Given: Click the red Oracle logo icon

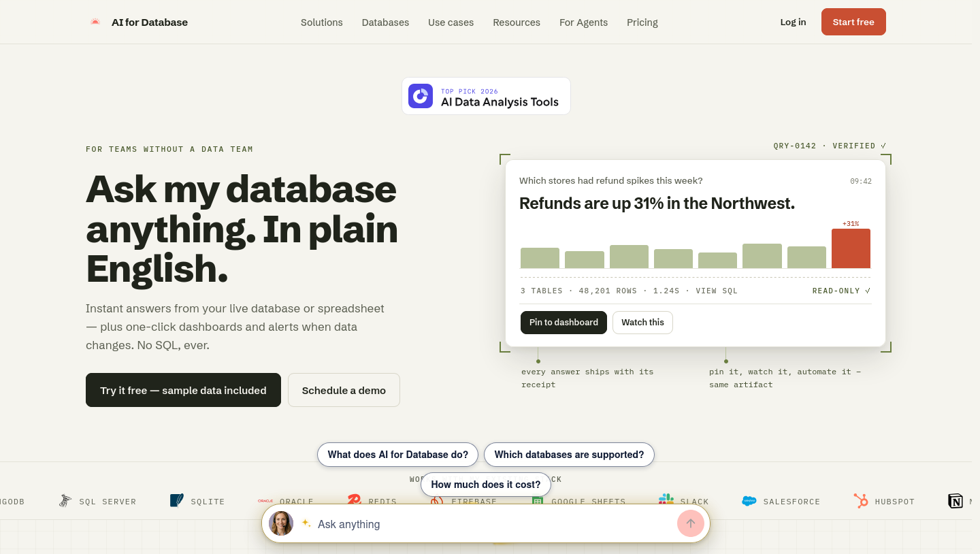Looking at the screenshot, I should 265,501.
